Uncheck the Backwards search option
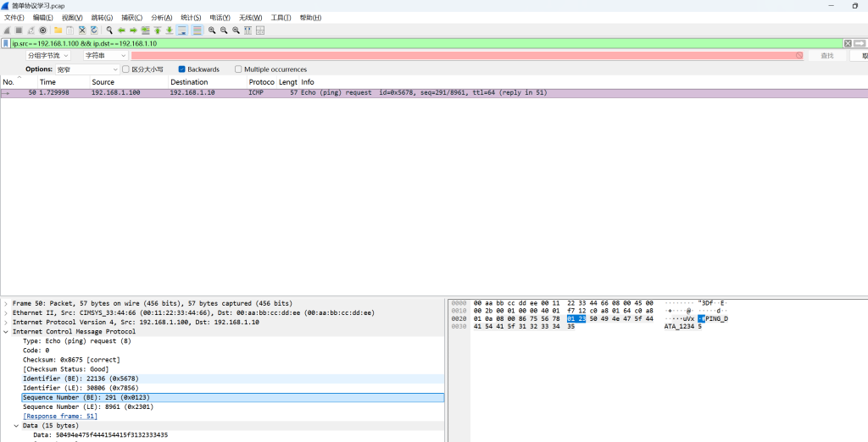Image resolution: width=868 pixels, height=442 pixels. point(182,69)
